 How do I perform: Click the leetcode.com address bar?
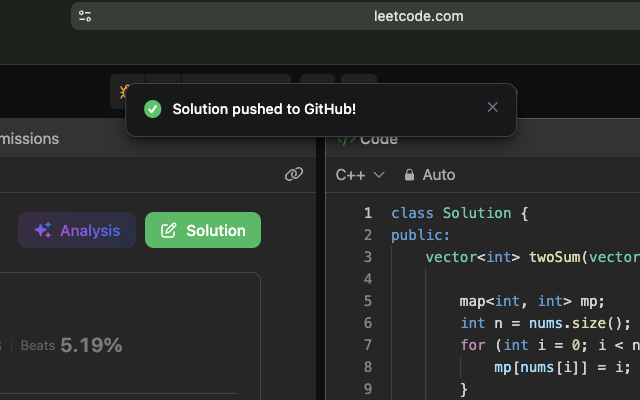pos(418,16)
